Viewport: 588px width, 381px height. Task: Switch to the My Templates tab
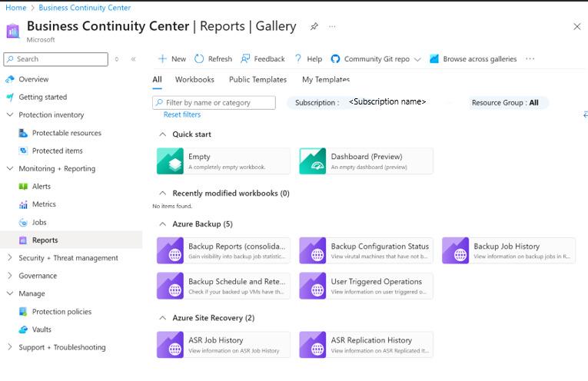[326, 79]
